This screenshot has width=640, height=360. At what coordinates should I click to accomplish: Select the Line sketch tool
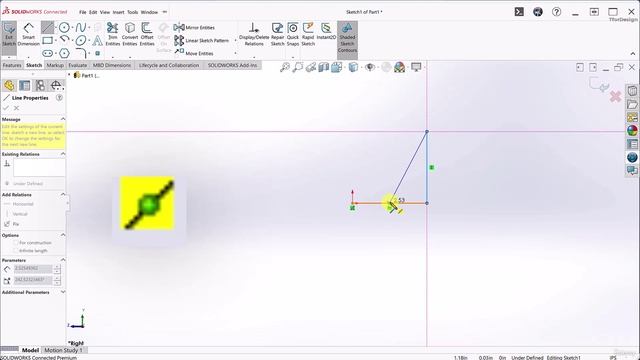47,27
